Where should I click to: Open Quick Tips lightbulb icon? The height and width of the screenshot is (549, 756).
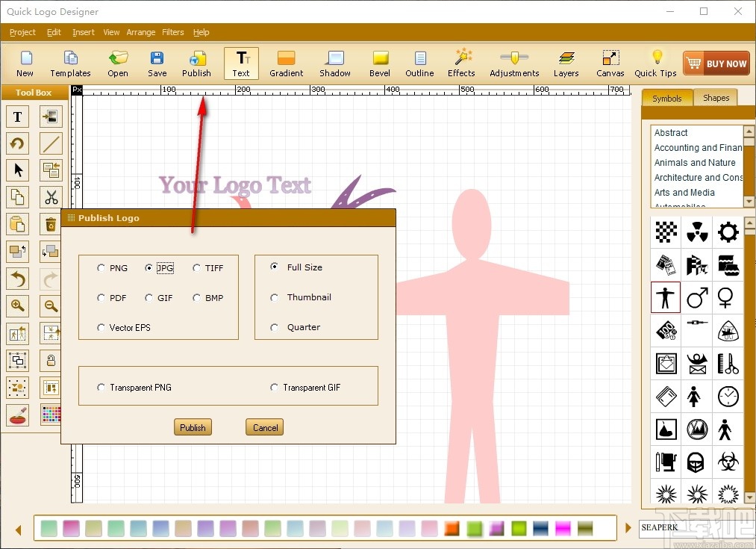[656, 63]
